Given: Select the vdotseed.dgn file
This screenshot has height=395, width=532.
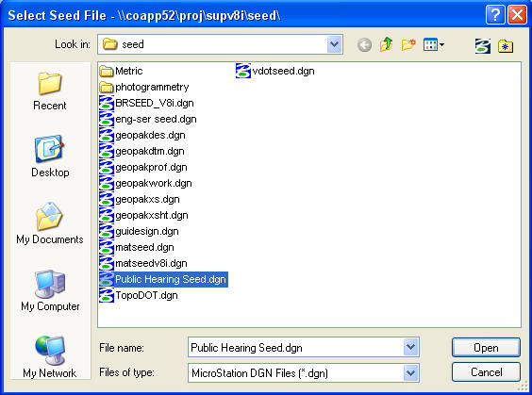Looking at the screenshot, I should pos(275,71).
